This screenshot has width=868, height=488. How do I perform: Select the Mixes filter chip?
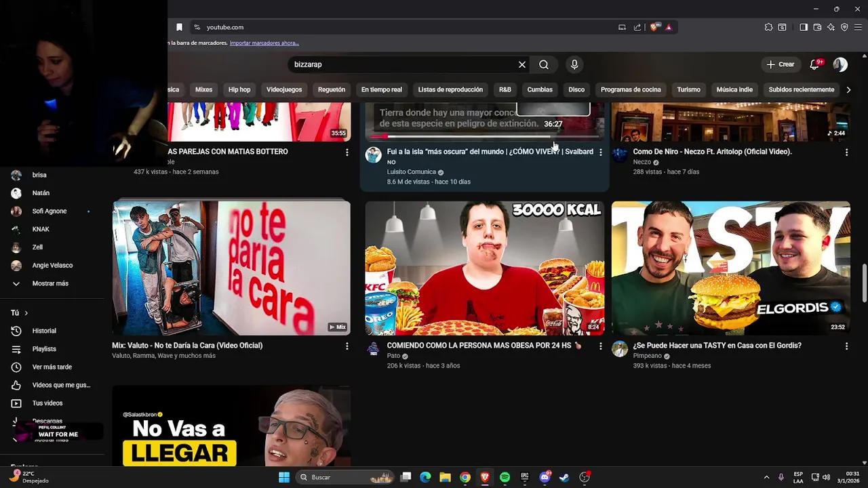pos(203,89)
